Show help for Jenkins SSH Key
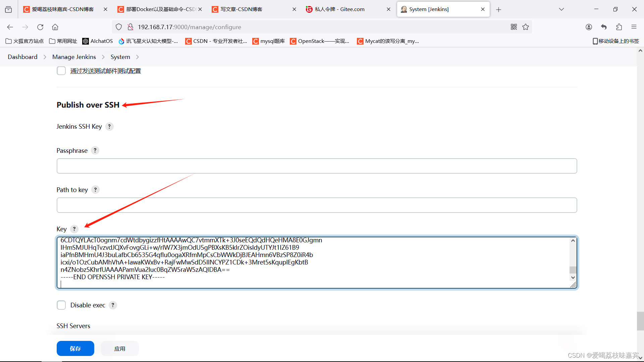 (x=109, y=127)
